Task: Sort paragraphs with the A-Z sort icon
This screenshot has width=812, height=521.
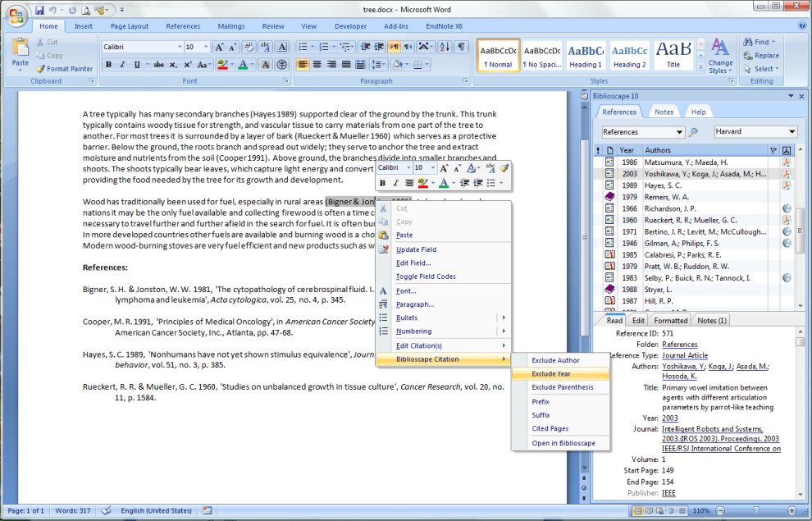Action: point(445,47)
